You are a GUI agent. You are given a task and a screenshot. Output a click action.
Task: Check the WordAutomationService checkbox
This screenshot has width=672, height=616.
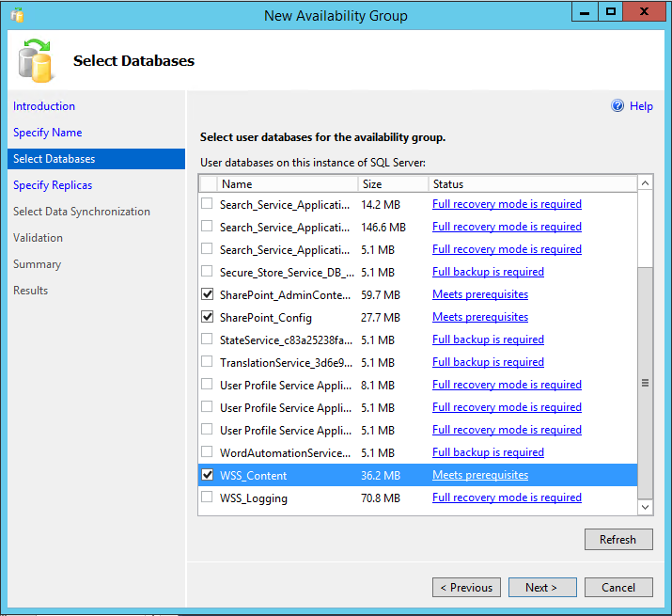pyautogui.click(x=207, y=452)
